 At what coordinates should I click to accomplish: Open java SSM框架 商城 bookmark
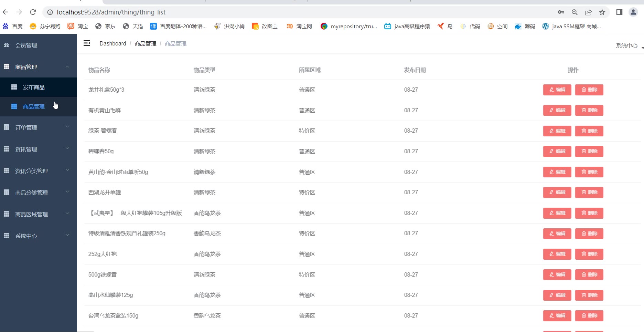coord(571,26)
